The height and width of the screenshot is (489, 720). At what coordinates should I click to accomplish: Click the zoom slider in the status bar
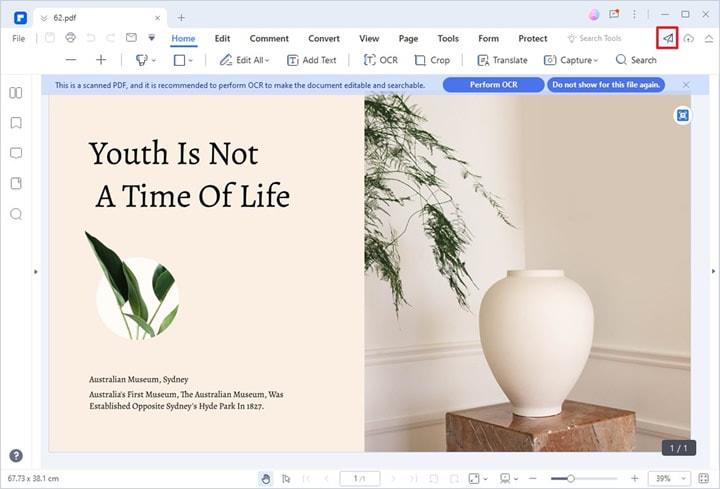point(569,479)
